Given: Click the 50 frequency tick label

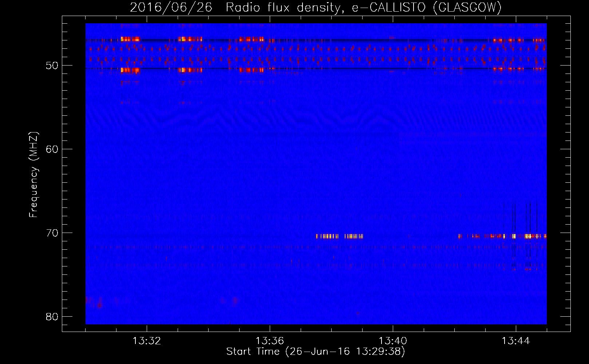Looking at the screenshot, I should click(52, 66).
